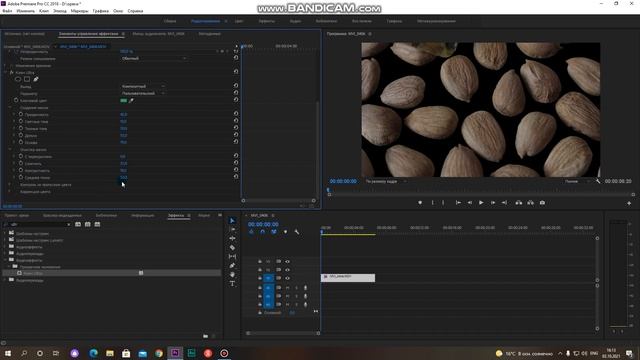The image size is (640, 360).
Task: Expand the color correction group
Action: click(x=10, y=191)
